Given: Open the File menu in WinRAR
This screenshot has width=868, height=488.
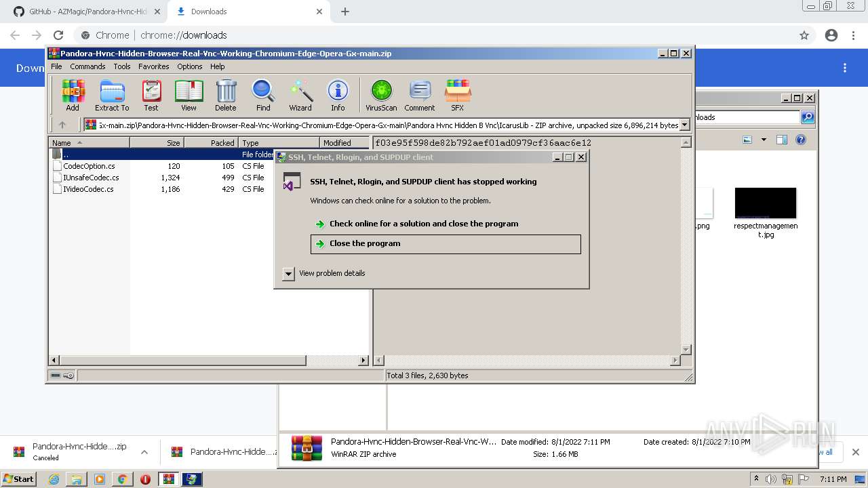Looking at the screenshot, I should pyautogui.click(x=56, y=66).
